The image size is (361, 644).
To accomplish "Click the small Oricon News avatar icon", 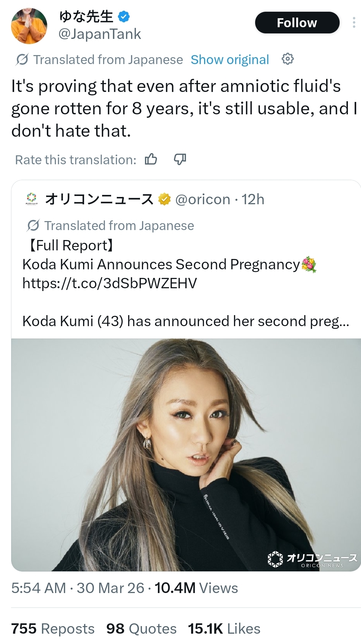I will click(31, 199).
